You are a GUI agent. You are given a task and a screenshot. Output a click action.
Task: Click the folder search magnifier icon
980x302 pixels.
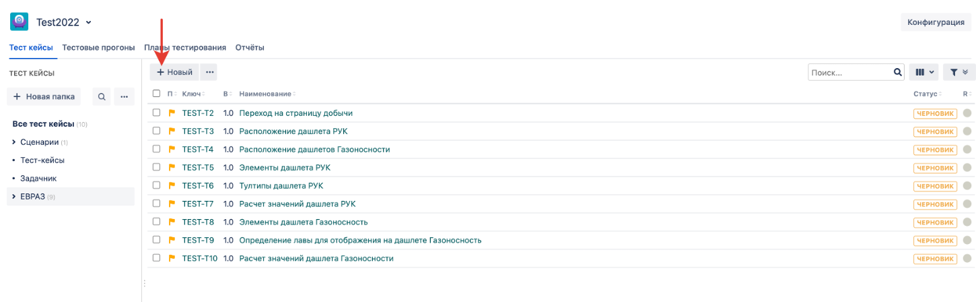click(x=102, y=97)
